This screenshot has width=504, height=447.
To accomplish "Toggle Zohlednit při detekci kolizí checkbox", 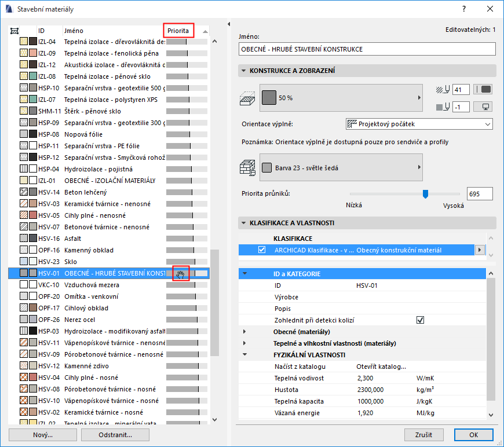I will coord(420,320).
